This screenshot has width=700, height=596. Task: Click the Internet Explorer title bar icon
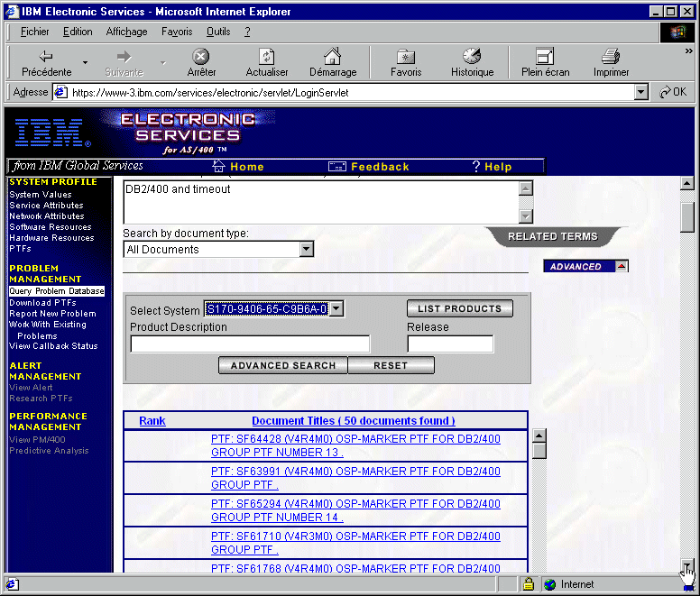(12, 12)
